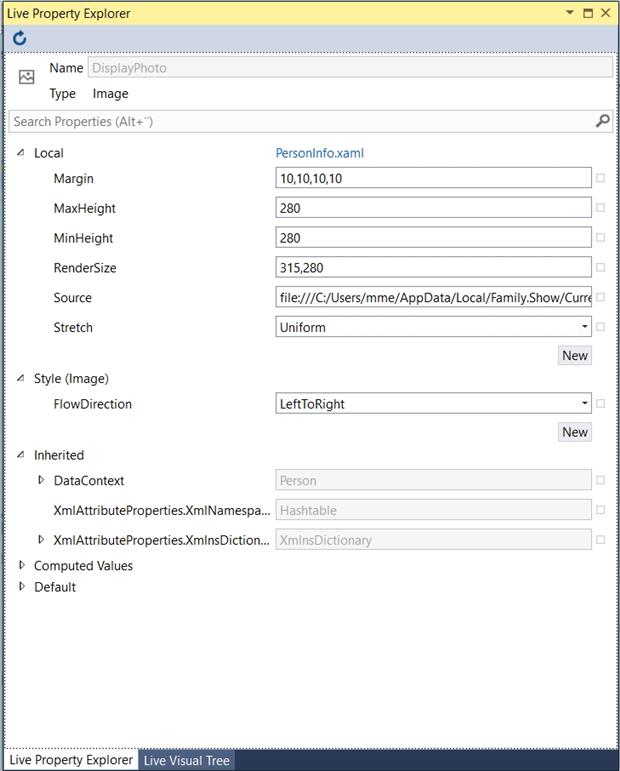This screenshot has width=620, height=771.
Task: Toggle the marker box beside XmlNamespaceMaps Hashtable
Action: click(x=600, y=510)
